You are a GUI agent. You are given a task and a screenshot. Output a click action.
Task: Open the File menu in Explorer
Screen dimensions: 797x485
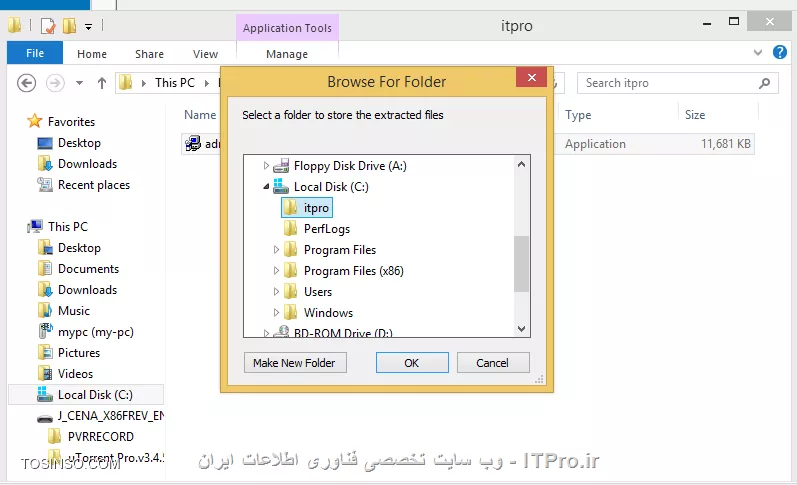pyautogui.click(x=35, y=53)
